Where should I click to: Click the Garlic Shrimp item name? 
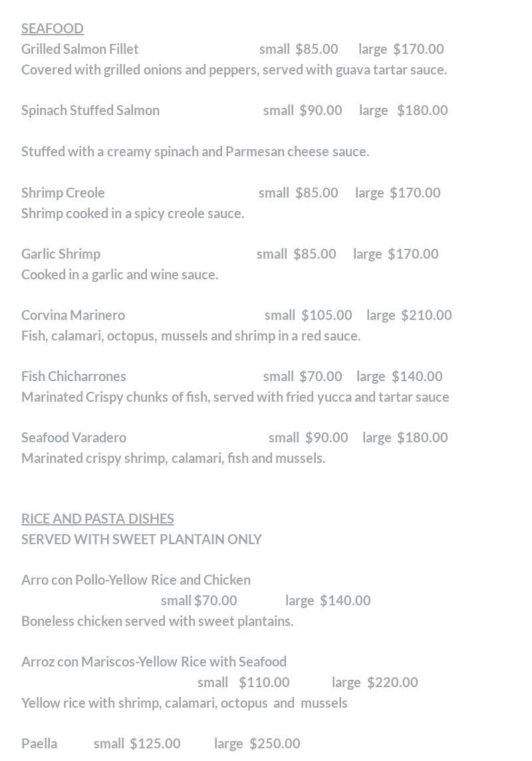(61, 253)
